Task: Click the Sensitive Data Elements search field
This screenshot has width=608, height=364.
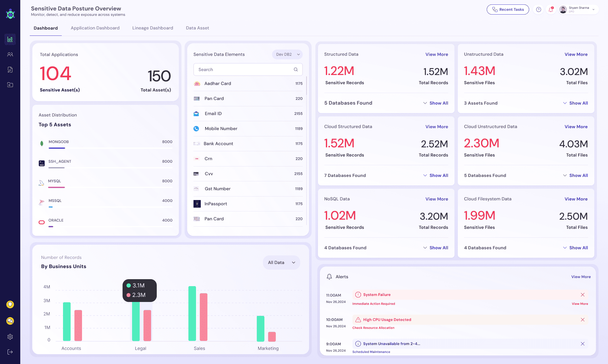Action: tap(248, 69)
